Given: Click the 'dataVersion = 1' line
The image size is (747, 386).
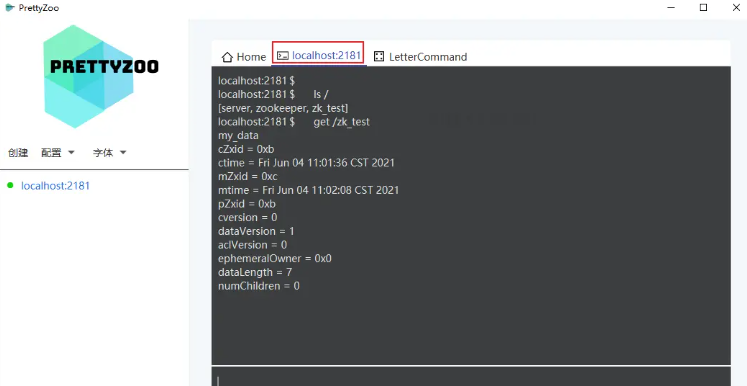Looking at the screenshot, I should pyautogui.click(x=256, y=231).
